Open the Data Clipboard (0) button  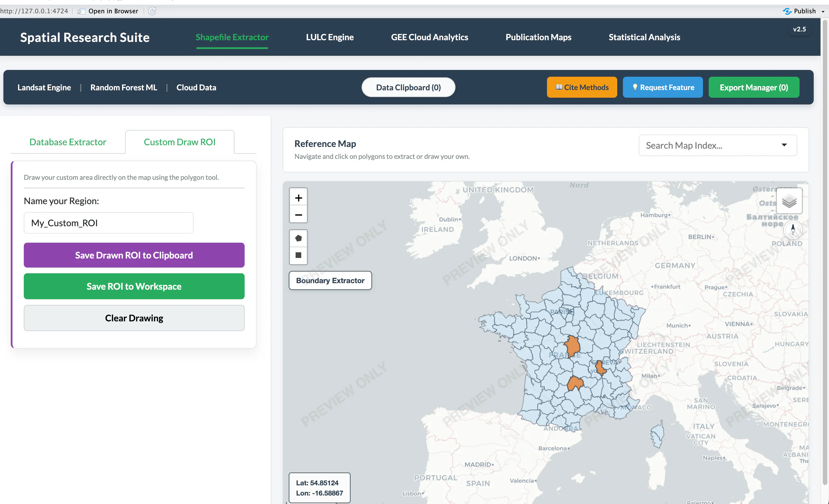tap(409, 87)
